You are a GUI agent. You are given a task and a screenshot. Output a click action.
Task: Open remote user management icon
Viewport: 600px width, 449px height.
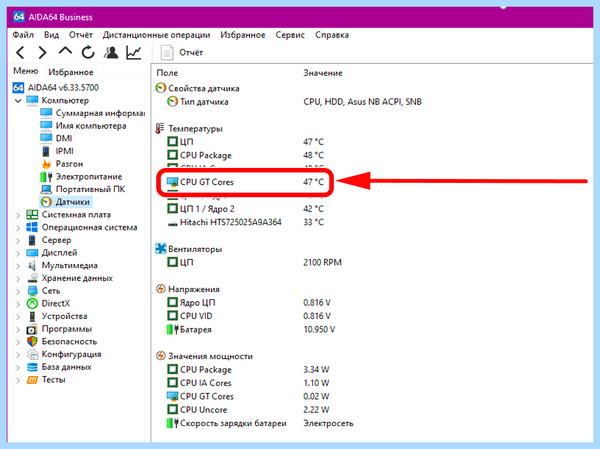click(x=111, y=52)
